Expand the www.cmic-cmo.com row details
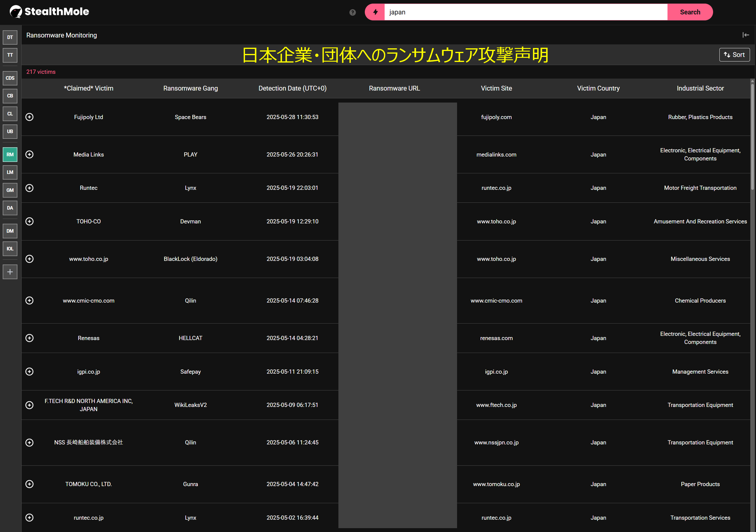 click(x=29, y=301)
